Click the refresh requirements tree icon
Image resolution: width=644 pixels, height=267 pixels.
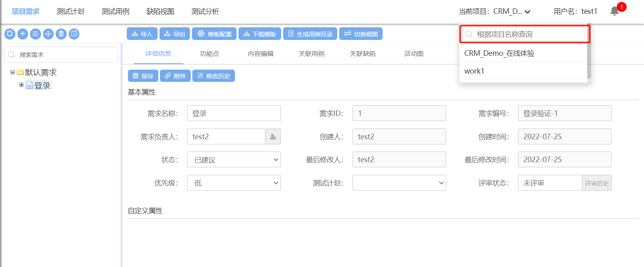[10, 34]
